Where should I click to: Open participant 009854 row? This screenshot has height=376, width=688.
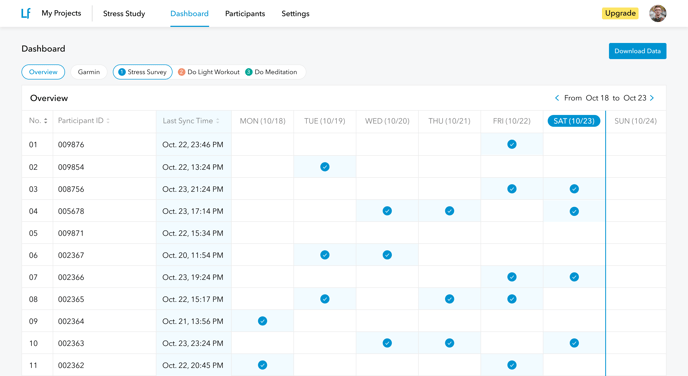click(x=344, y=167)
